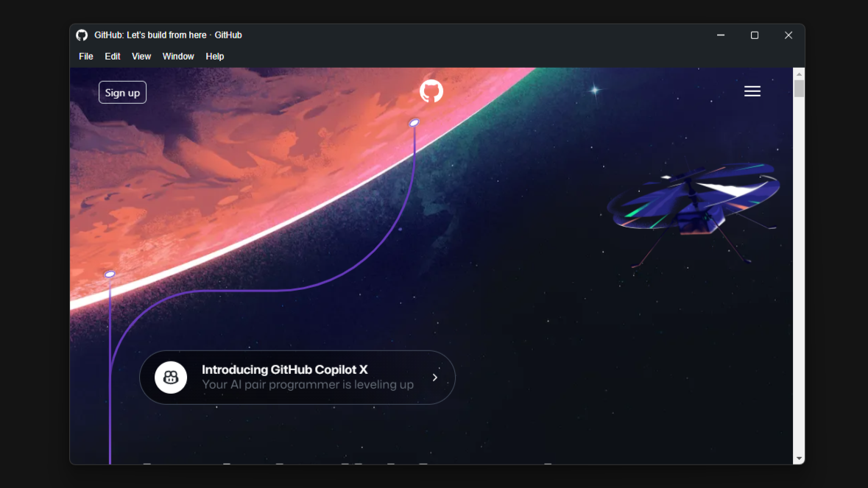This screenshot has height=488, width=868.
Task: Open the File menu
Action: tap(86, 57)
